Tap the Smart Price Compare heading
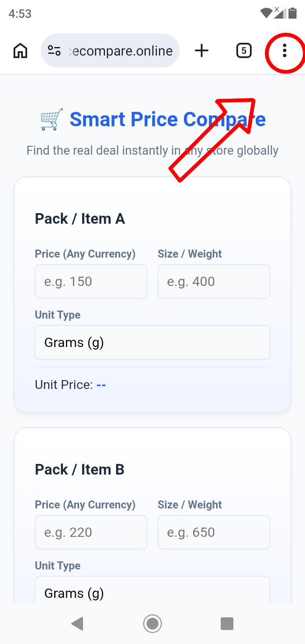The width and height of the screenshot is (305, 644). [x=168, y=119]
